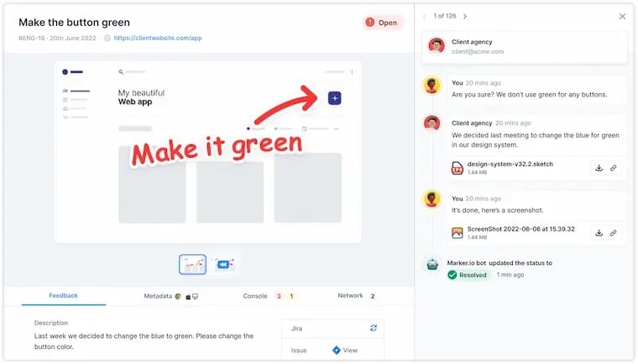
Task: Click the Marker.io bot avatar icon
Action: (432, 263)
